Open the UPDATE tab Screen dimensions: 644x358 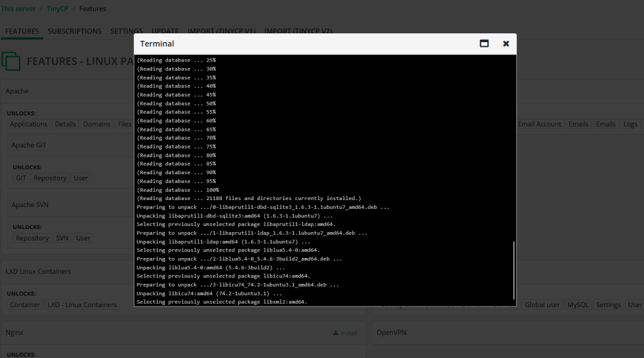165,31
